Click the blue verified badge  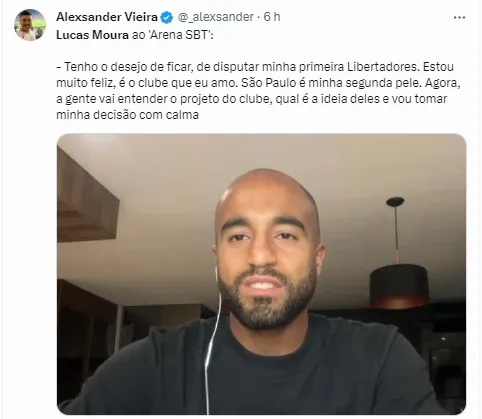(x=167, y=17)
